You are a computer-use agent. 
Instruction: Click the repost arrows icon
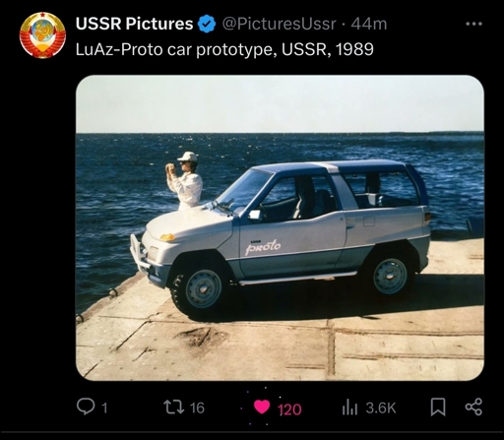[174, 407]
